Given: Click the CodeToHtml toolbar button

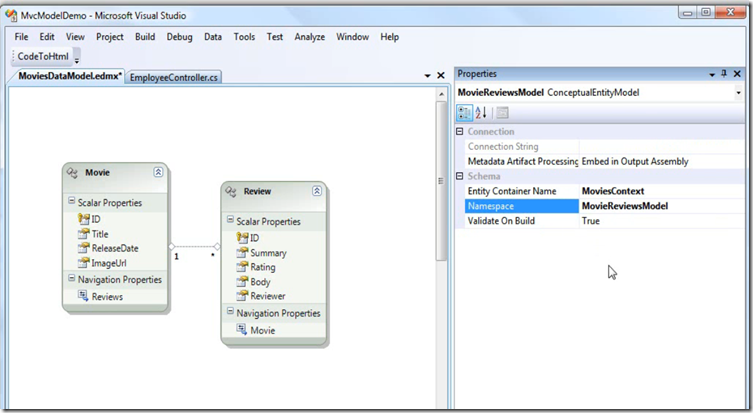Looking at the screenshot, I should (43, 57).
